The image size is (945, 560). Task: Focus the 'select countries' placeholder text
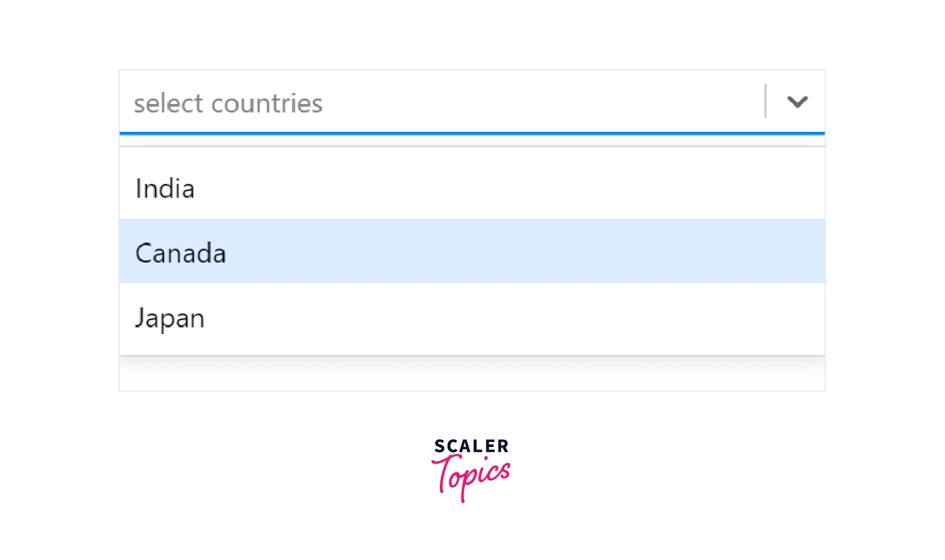[228, 104]
